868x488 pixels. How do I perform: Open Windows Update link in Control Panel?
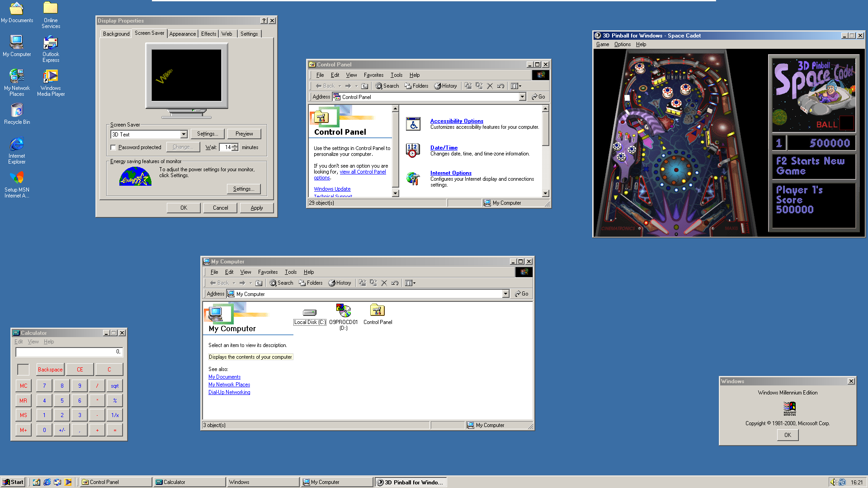pos(332,189)
